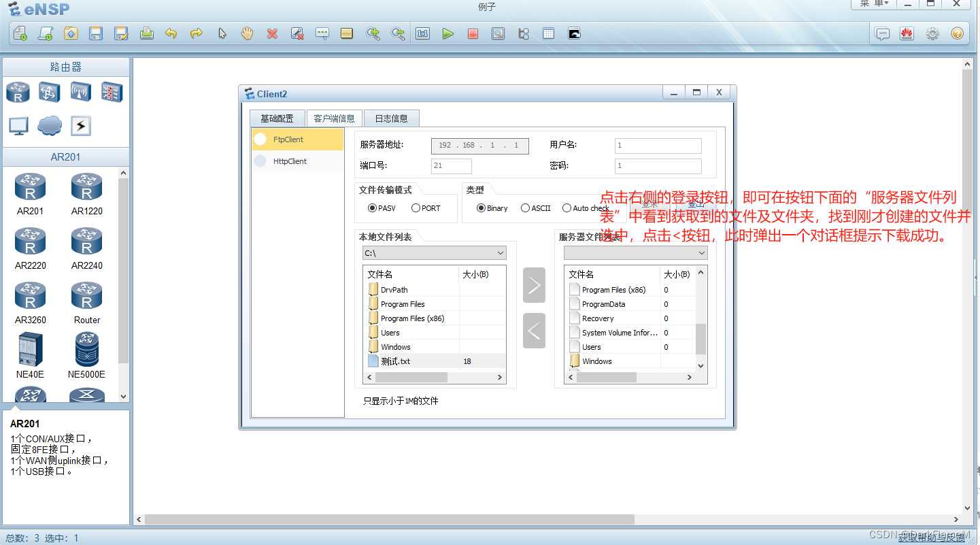The width and height of the screenshot is (980, 545).
Task: Select the arrow pointer tool
Action: coord(222,33)
